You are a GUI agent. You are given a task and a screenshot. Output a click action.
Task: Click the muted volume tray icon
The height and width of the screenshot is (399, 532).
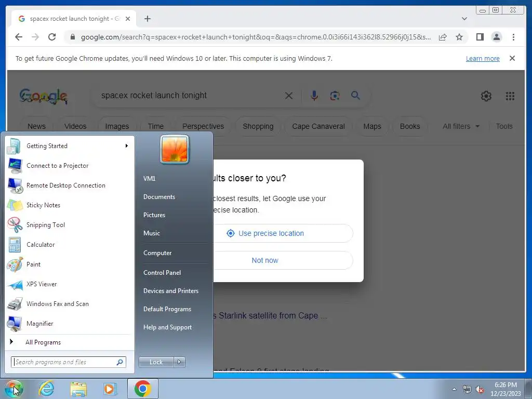click(x=480, y=389)
